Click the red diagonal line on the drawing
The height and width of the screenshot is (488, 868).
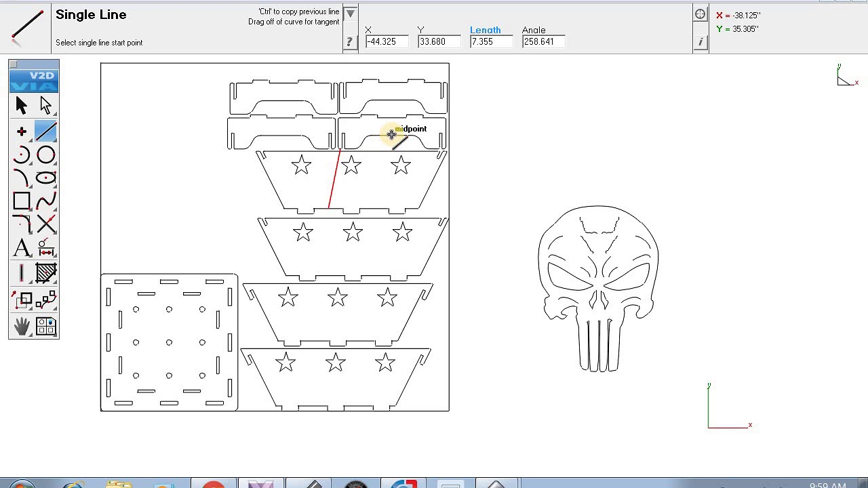pos(334,179)
